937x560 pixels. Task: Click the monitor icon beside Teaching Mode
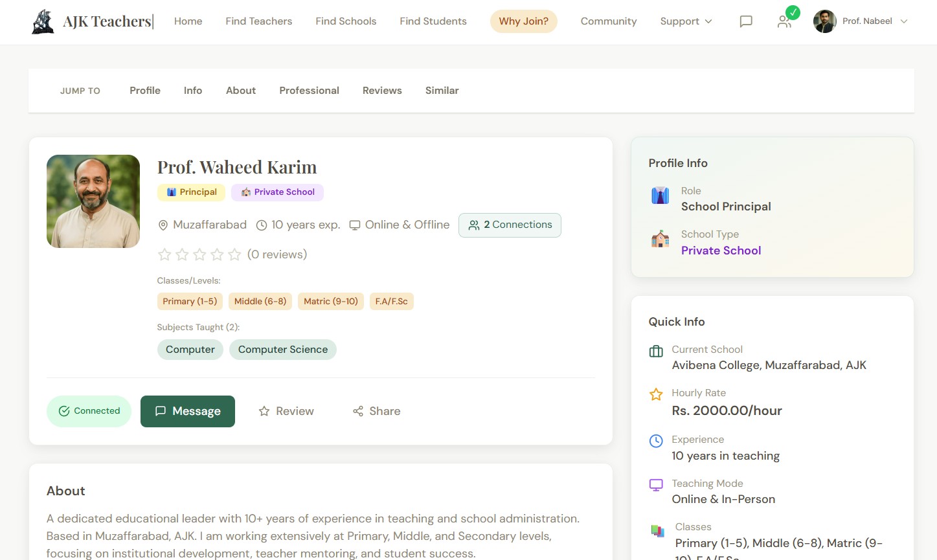(656, 485)
